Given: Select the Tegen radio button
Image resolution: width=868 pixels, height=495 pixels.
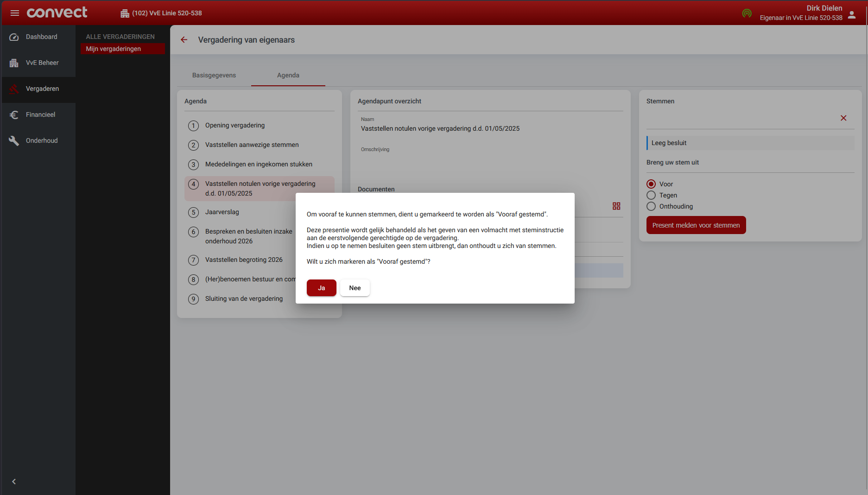Looking at the screenshot, I should pyautogui.click(x=651, y=195).
